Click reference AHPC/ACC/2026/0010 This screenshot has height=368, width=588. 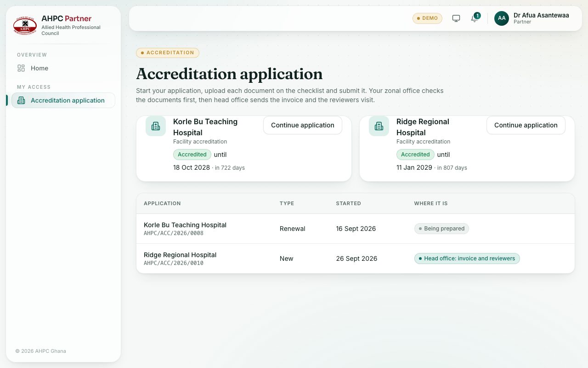(174, 263)
